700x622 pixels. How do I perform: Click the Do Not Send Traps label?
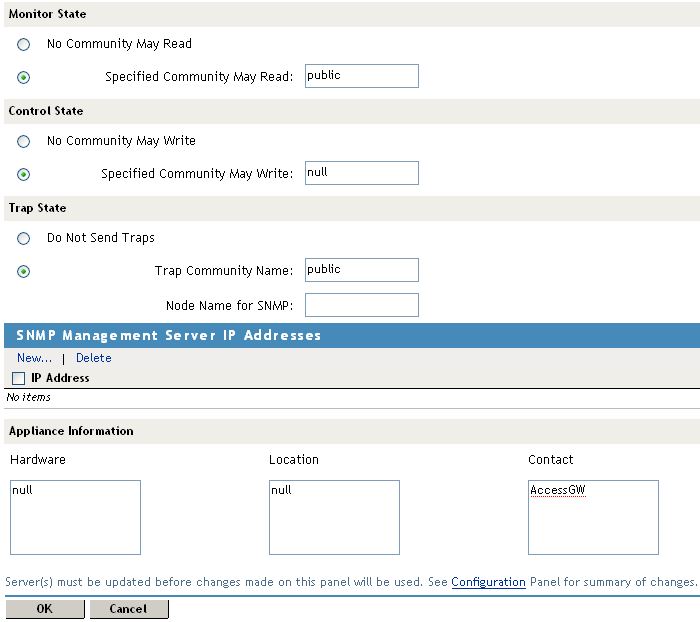coord(101,238)
